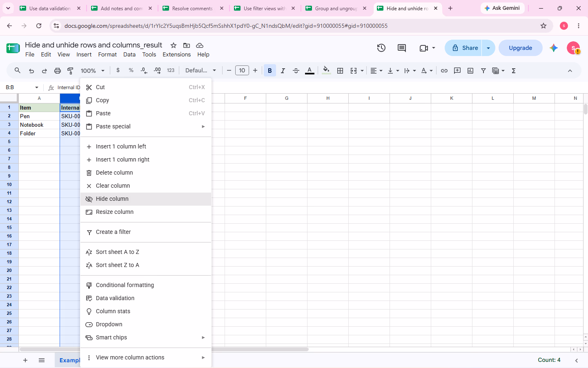
Task: Select Sort sheet A to Z
Action: point(146,252)
